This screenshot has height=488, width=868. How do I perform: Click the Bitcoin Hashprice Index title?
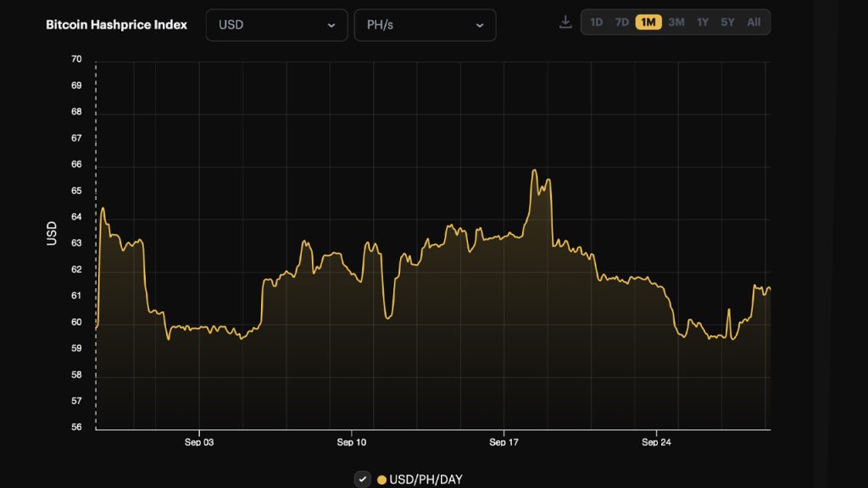pos(115,25)
